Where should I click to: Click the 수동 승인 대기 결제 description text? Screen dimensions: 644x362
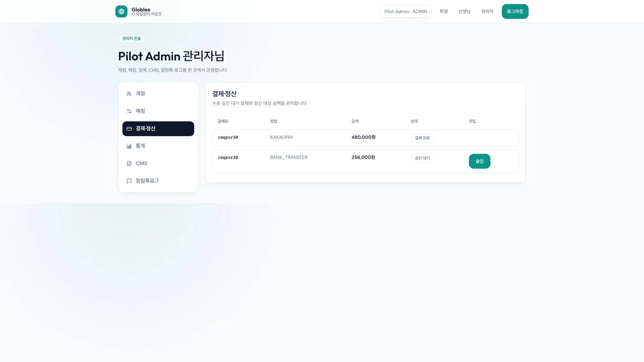pos(260,103)
